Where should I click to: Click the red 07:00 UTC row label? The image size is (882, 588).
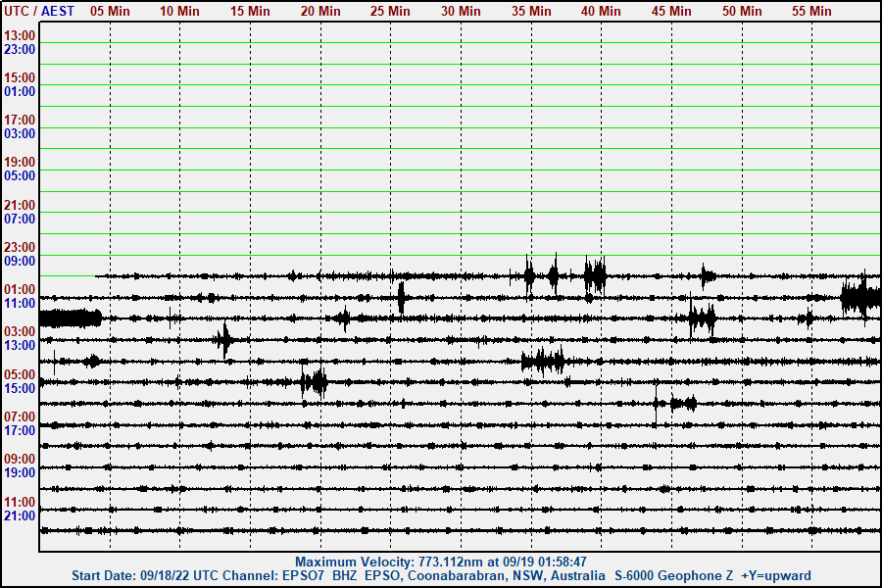pos(20,416)
